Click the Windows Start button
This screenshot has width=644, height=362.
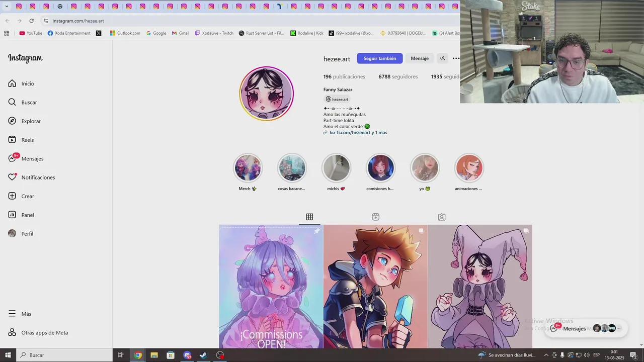click(x=8, y=355)
